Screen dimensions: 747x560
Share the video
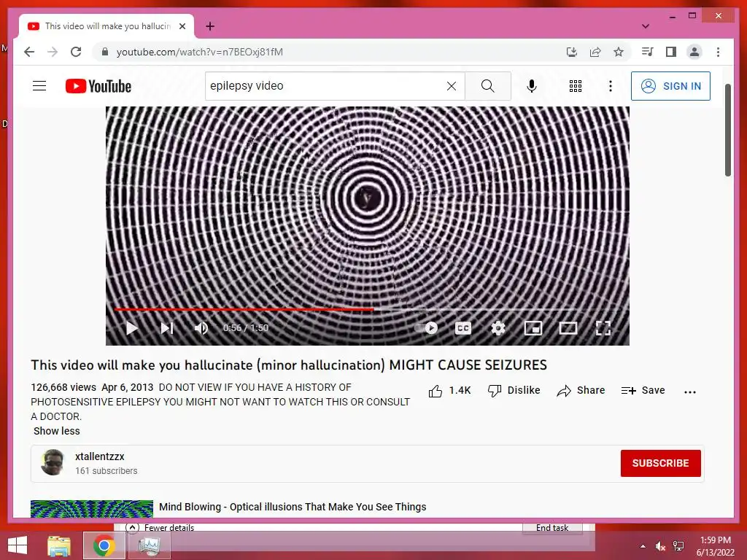(x=581, y=391)
